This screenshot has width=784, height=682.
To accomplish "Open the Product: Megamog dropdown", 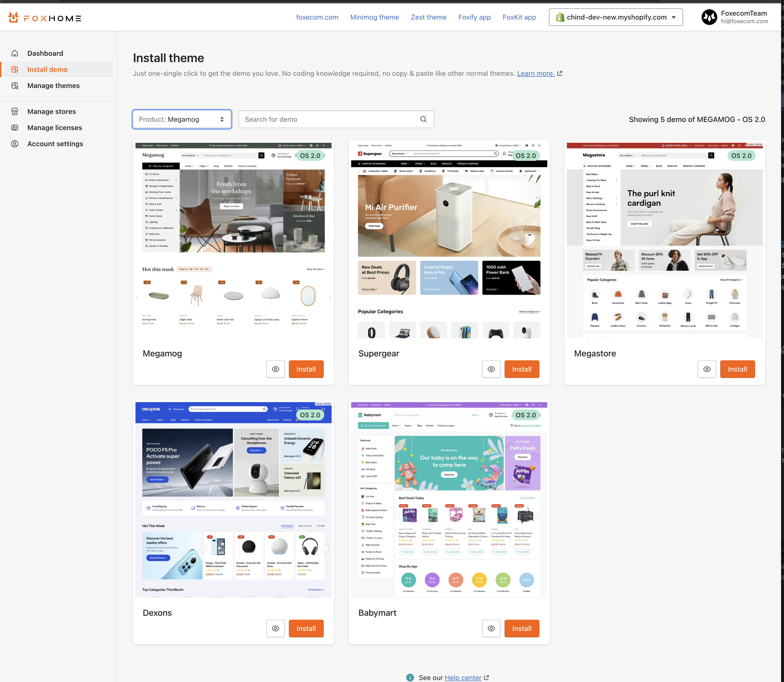I will [182, 120].
